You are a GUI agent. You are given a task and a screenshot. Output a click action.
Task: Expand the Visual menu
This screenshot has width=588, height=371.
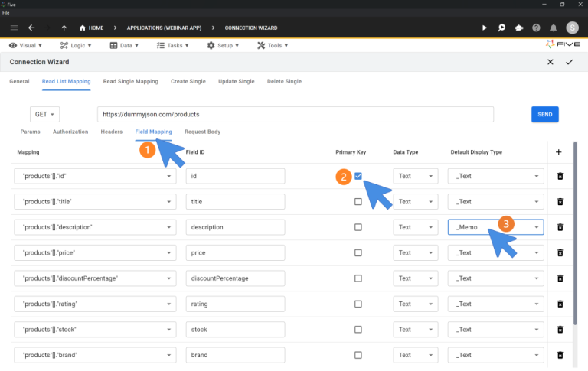[25, 45]
